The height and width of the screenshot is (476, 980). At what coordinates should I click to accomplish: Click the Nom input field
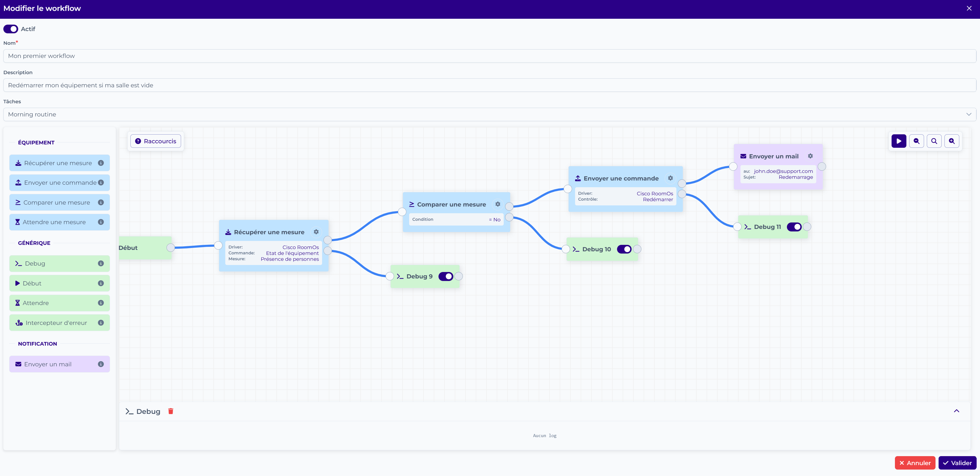pos(490,56)
